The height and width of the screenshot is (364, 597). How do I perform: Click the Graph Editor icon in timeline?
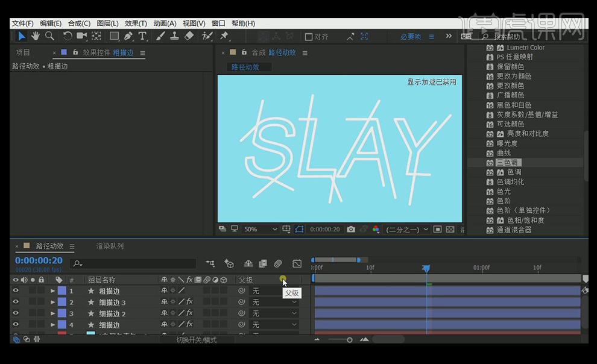(297, 263)
